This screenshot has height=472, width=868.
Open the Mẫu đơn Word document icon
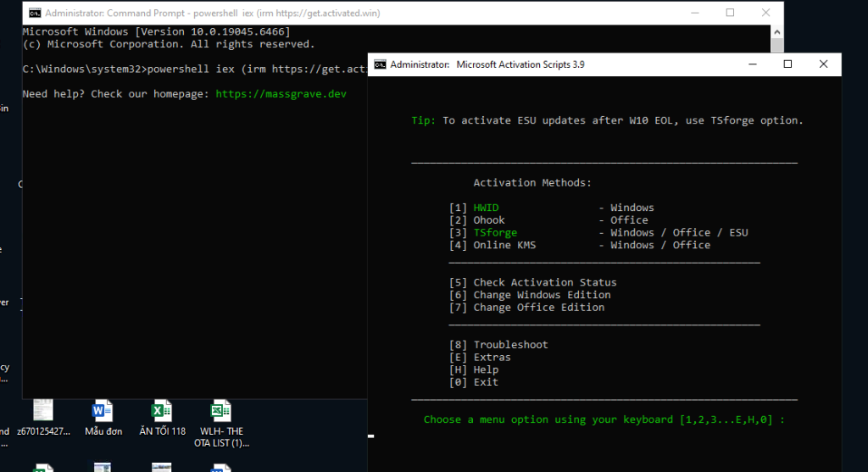click(103, 413)
